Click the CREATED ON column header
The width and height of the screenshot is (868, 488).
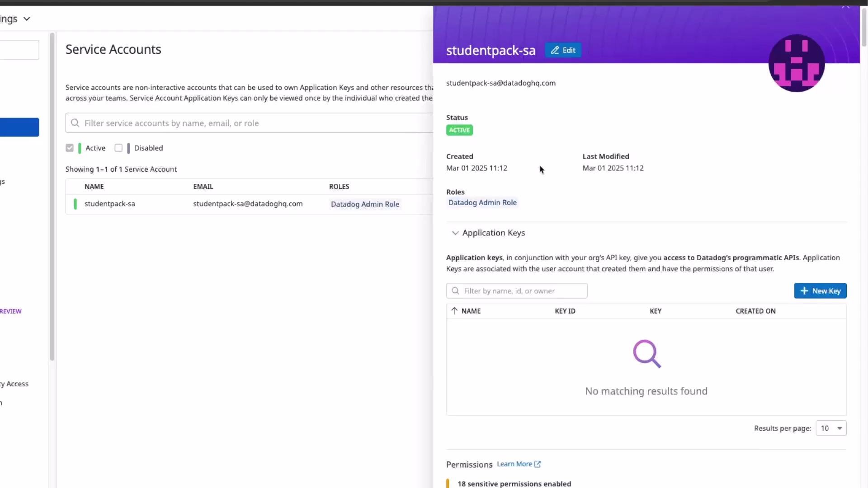point(755,311)
